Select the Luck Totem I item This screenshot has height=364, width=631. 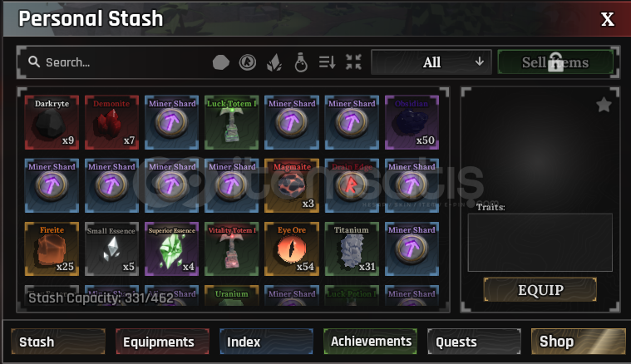tap(231, 122)
